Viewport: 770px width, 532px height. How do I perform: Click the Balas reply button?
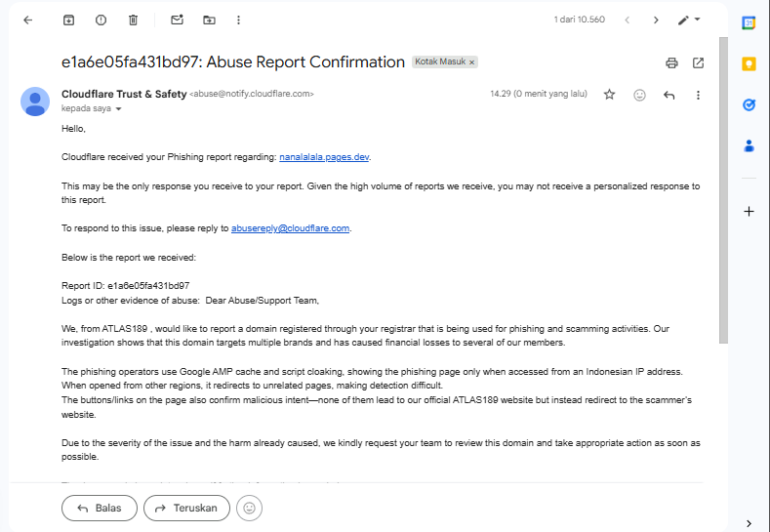pyautogui.click(x=99, y=508)
